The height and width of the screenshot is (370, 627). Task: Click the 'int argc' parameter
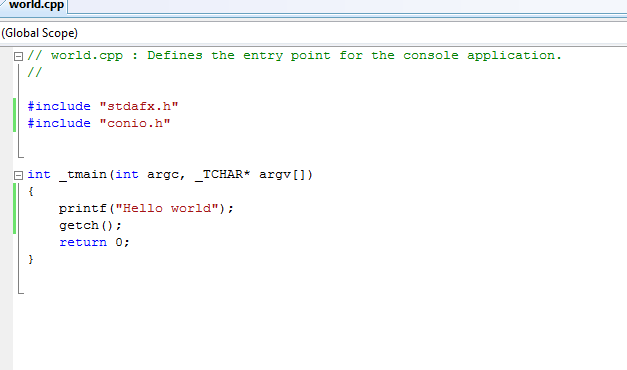[x=147, y=175]
